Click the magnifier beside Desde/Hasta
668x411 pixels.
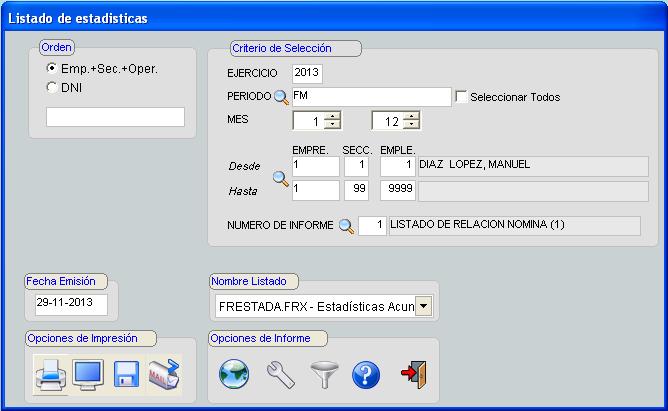[x=281, y=178]
